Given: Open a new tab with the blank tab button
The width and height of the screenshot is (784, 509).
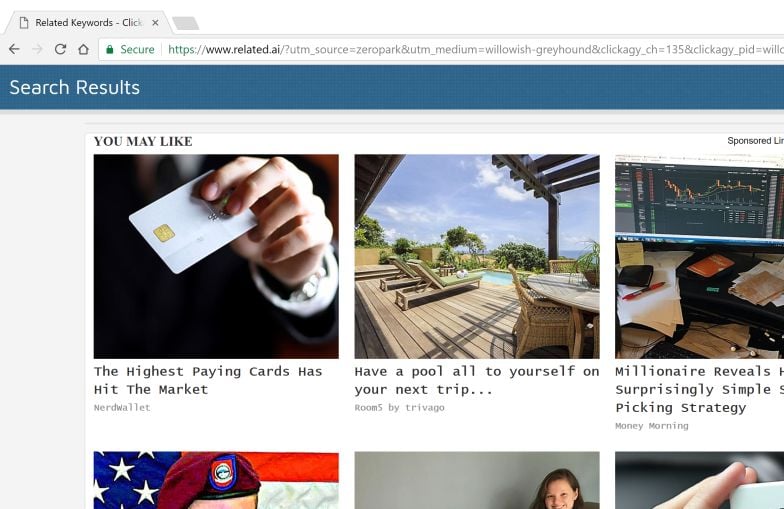Looking at the screenshot, I should (186, 23).
